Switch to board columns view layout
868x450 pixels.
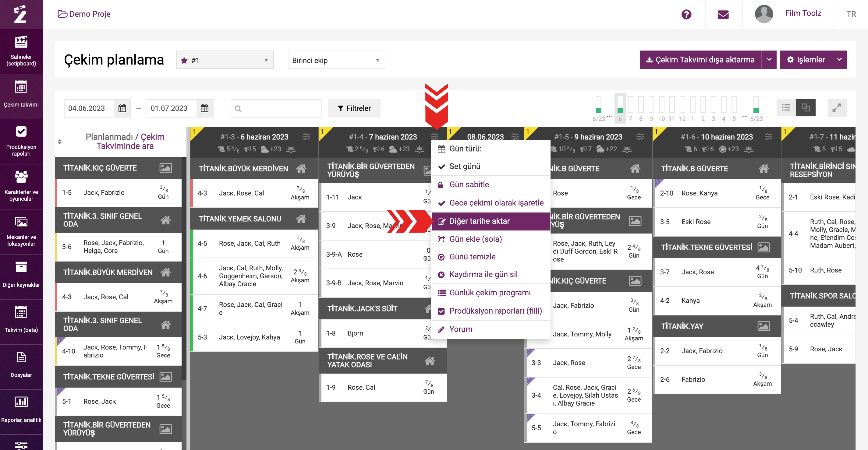click(806, 108)
